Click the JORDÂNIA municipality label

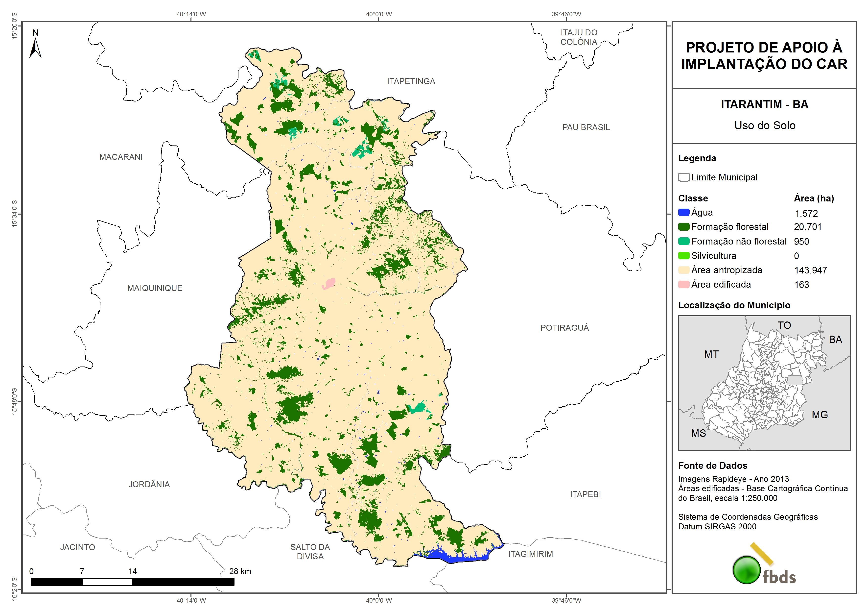click(x=149, y=485)
